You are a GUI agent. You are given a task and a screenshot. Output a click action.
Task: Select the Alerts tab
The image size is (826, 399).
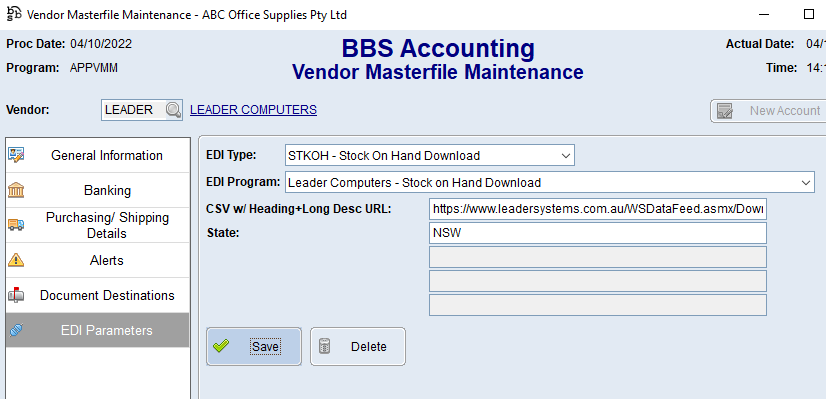coord(98,260)
